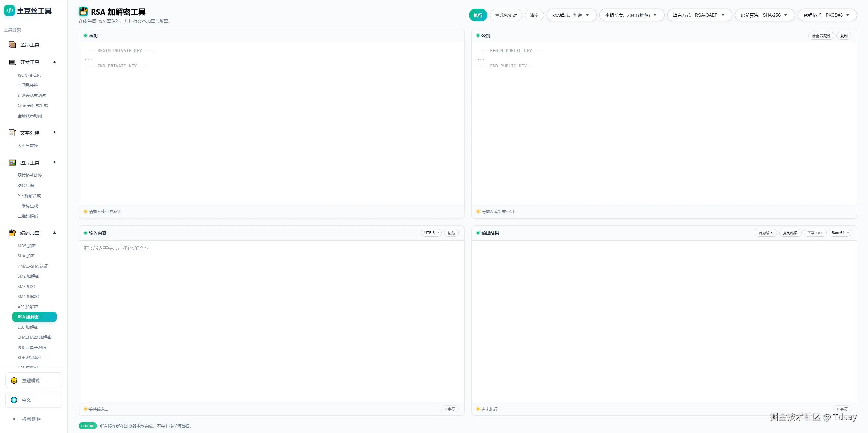This screenshot has width=868, height=433.
Task: Click the 土豆丝工具 logo icon
Action: coord(9,11)
